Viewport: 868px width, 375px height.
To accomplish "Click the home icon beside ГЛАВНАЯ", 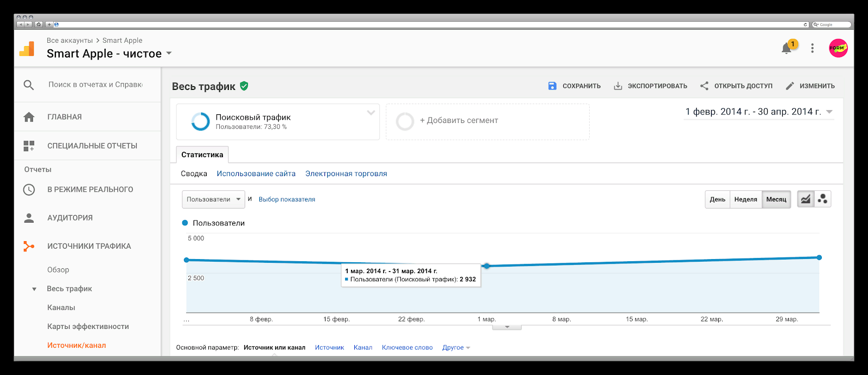I will click(29, 117).
